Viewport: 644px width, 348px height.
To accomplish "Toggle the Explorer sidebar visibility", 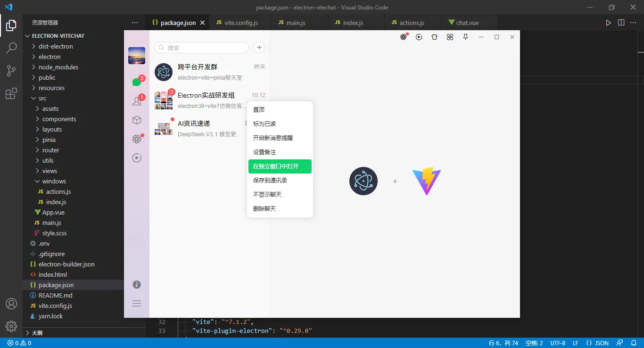I will [x=11, y=25].
